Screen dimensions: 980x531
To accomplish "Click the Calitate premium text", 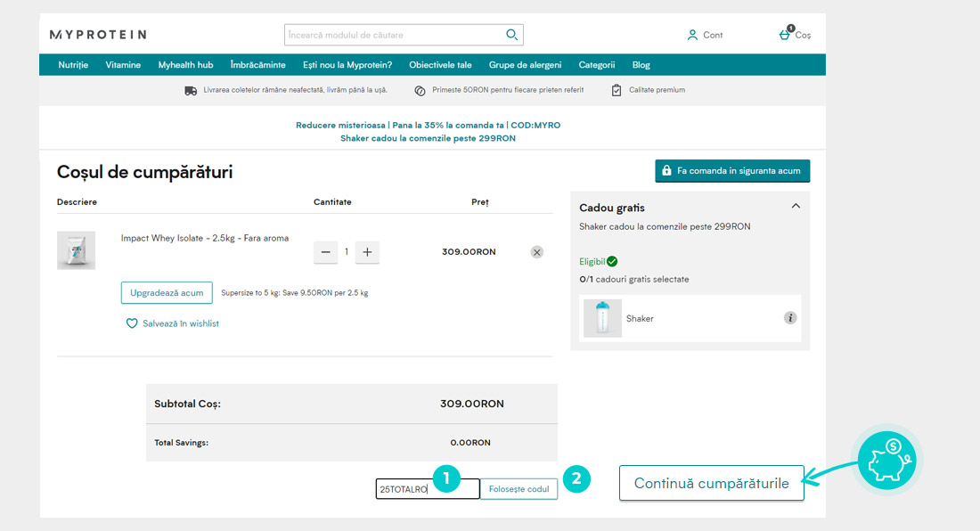I will [x=657, y=90].
